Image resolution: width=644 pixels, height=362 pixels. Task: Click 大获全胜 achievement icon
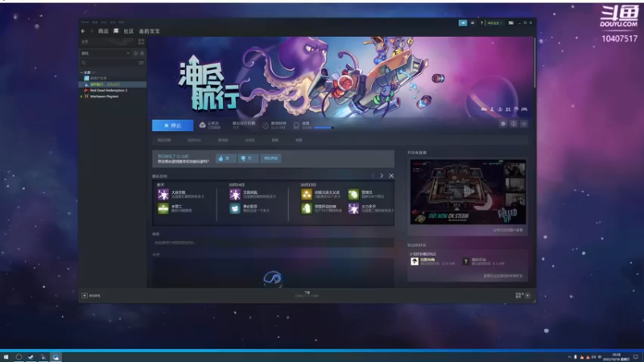tap(163, 194)
